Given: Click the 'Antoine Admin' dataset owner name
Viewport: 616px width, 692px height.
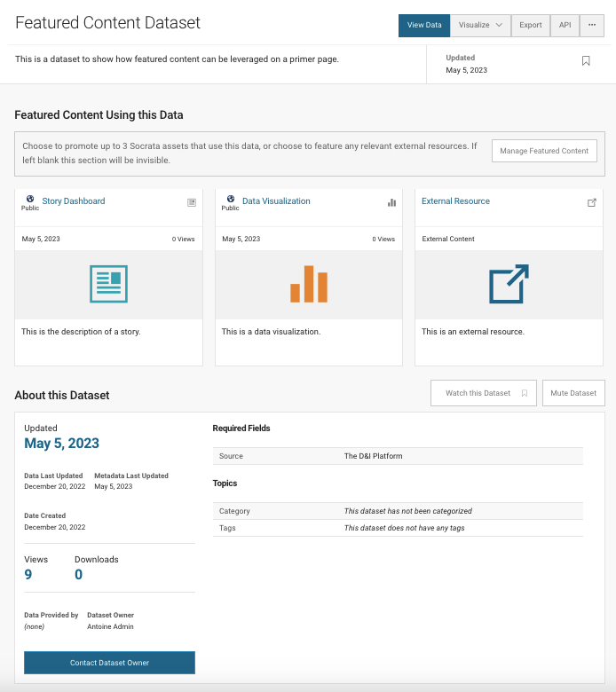Looking at the screenshot, I should click(110, 626).
